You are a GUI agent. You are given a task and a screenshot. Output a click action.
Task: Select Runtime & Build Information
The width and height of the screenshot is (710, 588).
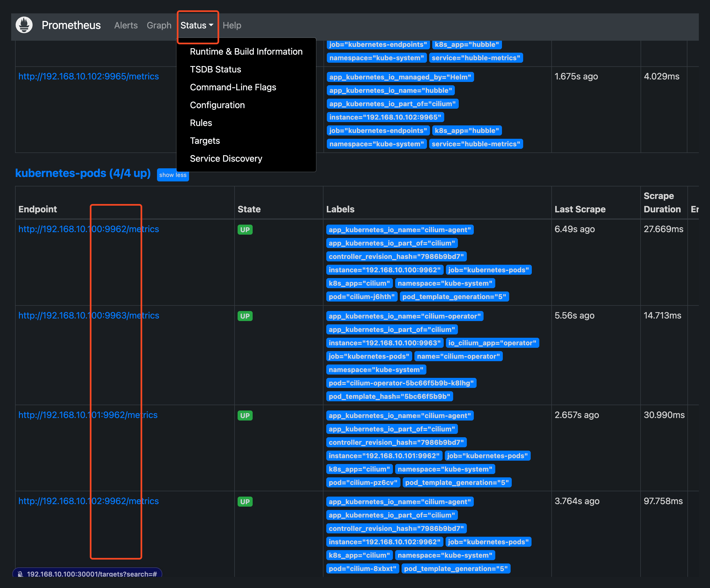pyautogui.click(x=246, y=51)
